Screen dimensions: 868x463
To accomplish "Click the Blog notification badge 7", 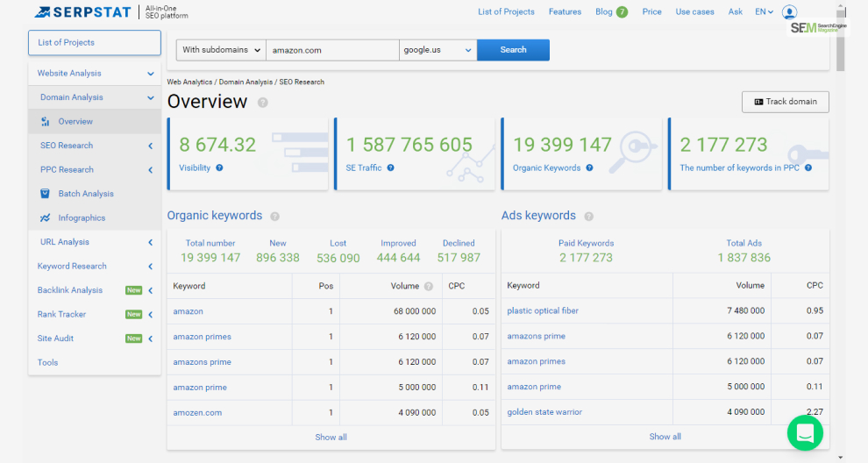I will (x=623, y=11).
